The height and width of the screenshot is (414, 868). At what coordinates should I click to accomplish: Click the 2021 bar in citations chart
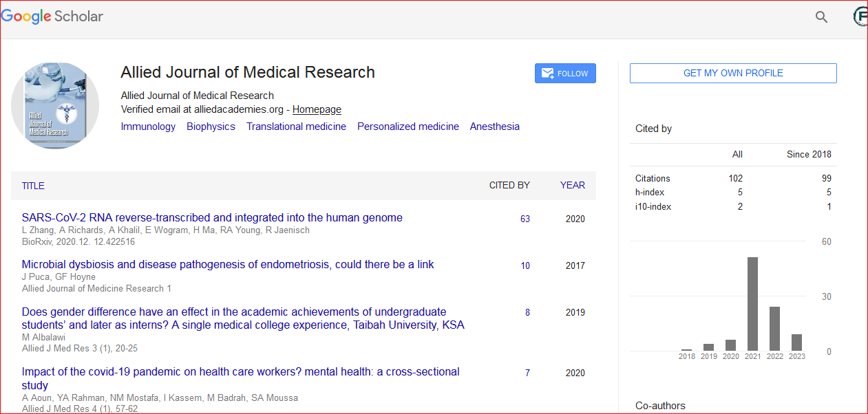(x=752, y=303)
